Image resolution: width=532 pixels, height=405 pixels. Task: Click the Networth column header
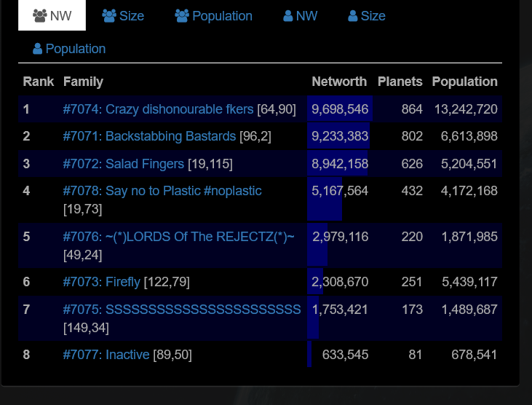(x=339, y=82)
